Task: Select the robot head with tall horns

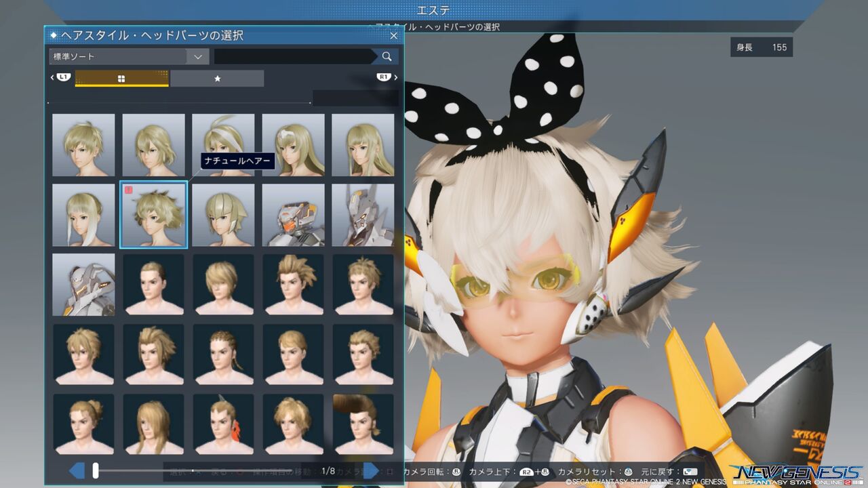Action: 363,215
